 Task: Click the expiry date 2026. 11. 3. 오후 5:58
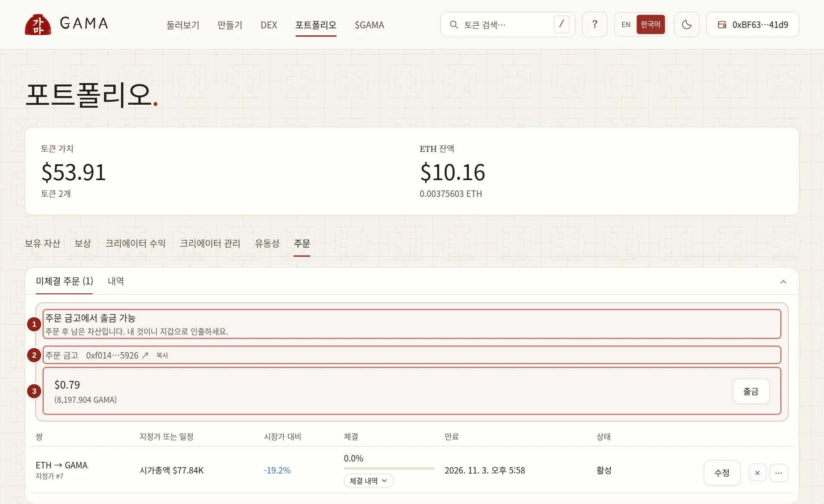(485, 470)
